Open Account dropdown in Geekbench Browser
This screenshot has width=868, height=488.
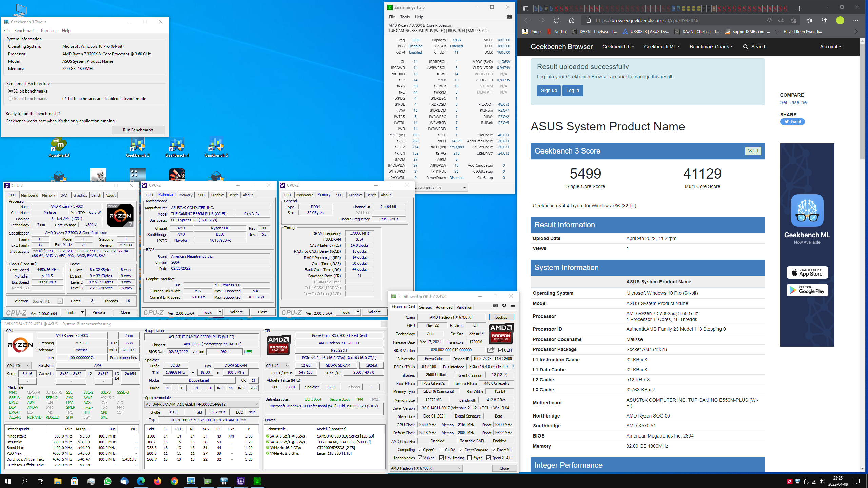point(830,47)
